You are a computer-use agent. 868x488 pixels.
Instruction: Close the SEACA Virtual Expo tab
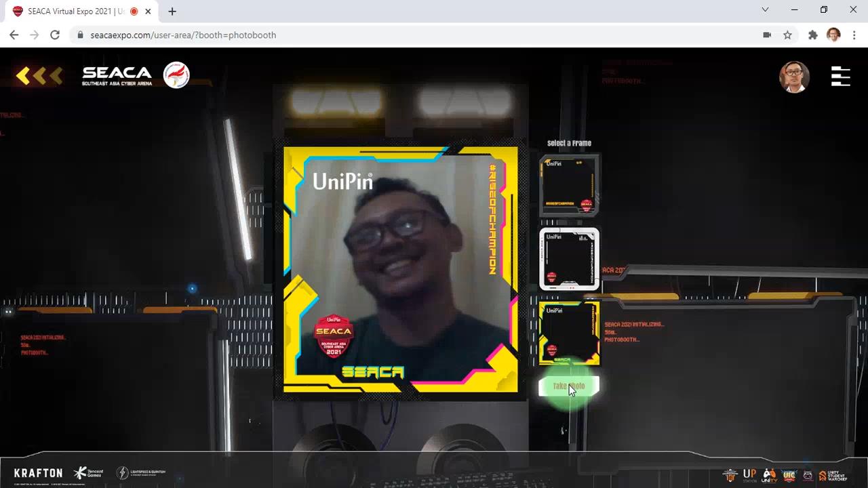pyautogui.click(x=148, y=12)
